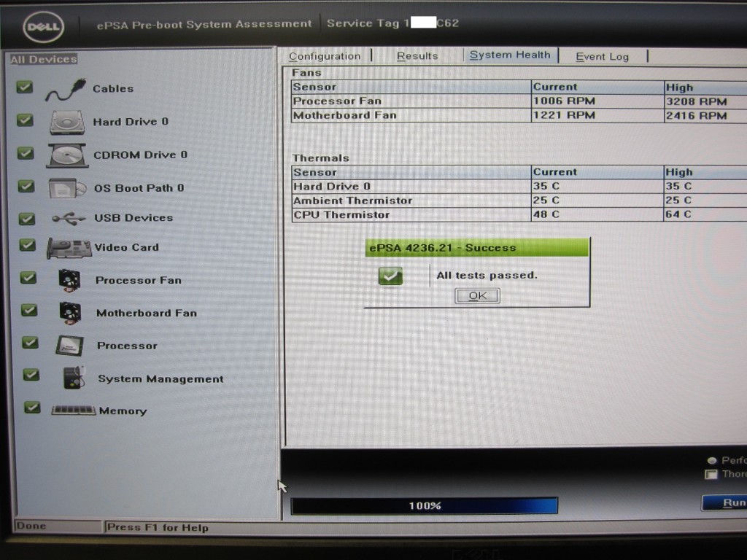Click OK in the success dialog
The image size is (747, 560).
pyautogui.click(x=477, y=296)
